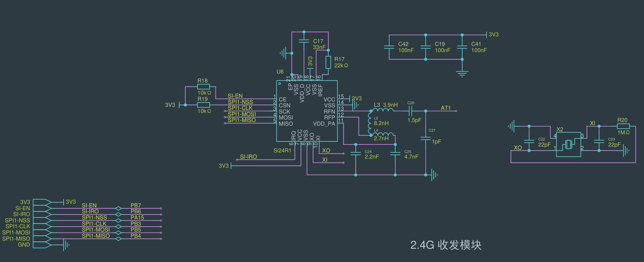Select the X2 crystal oscillator symbol
This screenshot has width=644, height=262.
pos(569,144)
